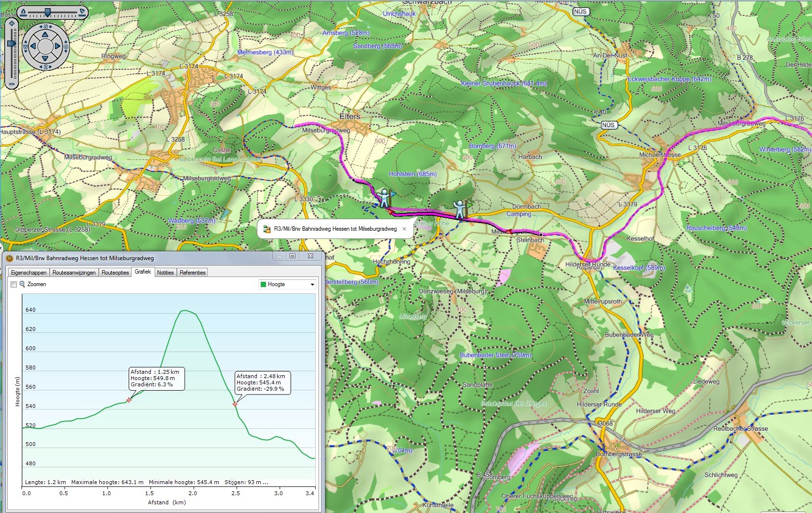Click the horizontal tilt slider handle
The height and width of the screenshot is (513, 812).
47,12
